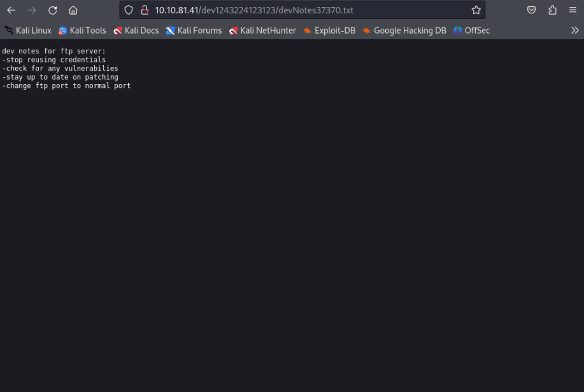Bookmark this page with the star
Viewport: 584px width, 392px height.
[476, 10]
